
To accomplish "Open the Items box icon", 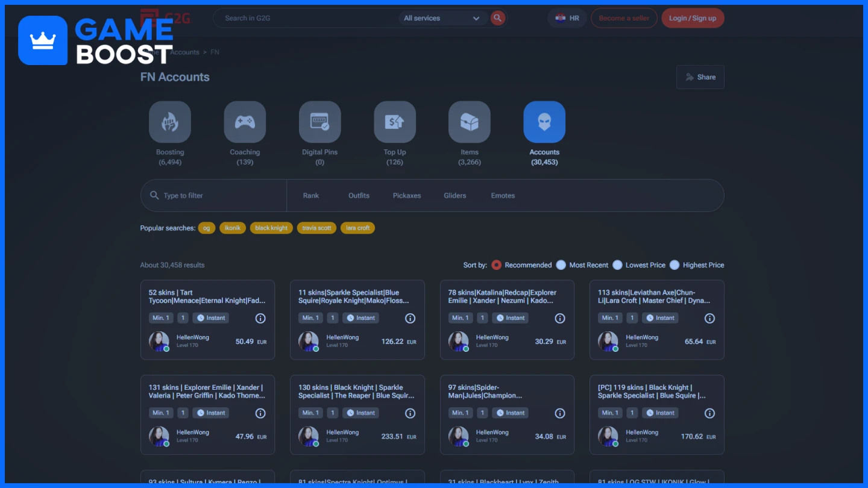I will click(469, 122).
